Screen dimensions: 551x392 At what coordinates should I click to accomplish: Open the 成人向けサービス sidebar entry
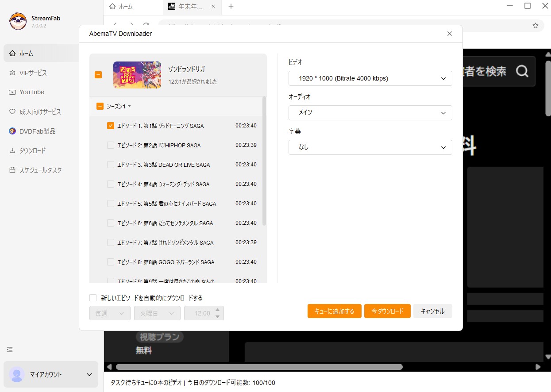41,111
